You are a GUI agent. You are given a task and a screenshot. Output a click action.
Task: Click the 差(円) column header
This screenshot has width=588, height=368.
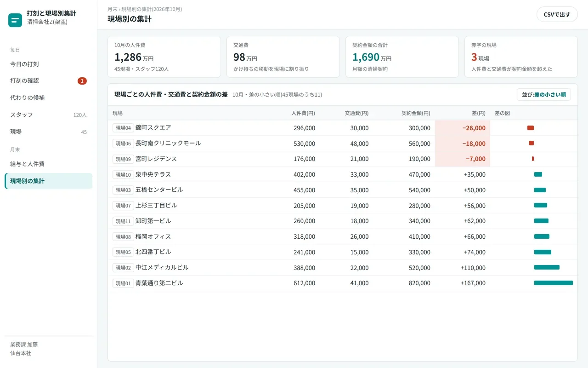479,113
